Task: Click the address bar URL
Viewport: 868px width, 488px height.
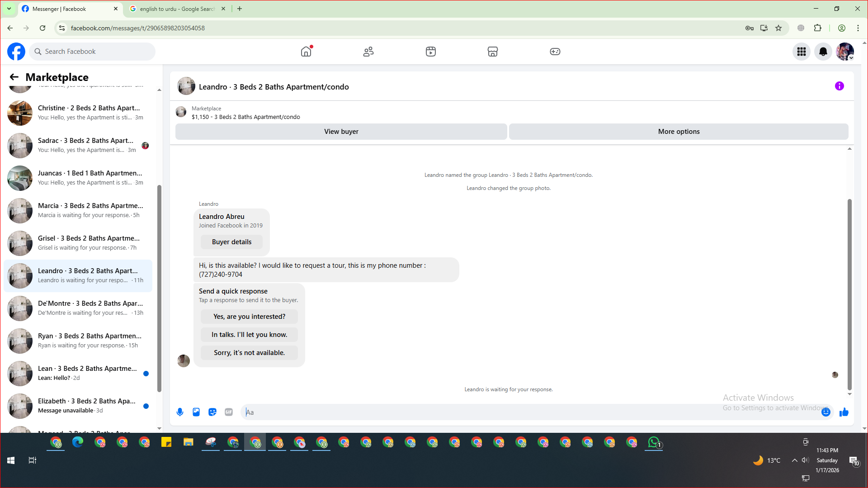Action: point(138,28)
